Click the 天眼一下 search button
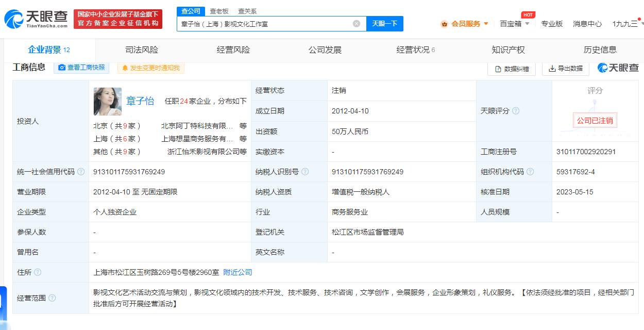Screen dimensions: 644x330 click(385, 24)
